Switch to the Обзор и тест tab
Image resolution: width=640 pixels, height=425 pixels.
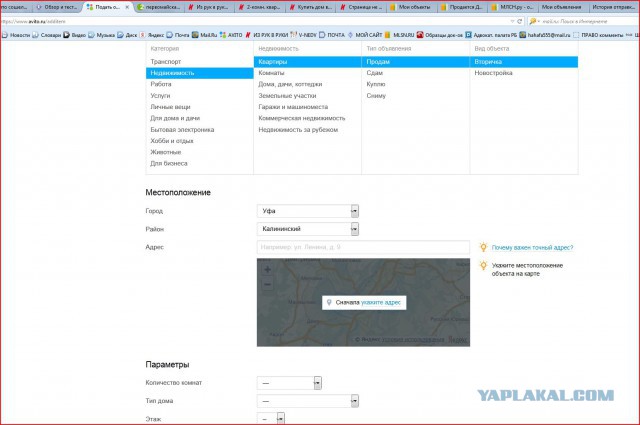pyautogui.click(x=58, y=7)
